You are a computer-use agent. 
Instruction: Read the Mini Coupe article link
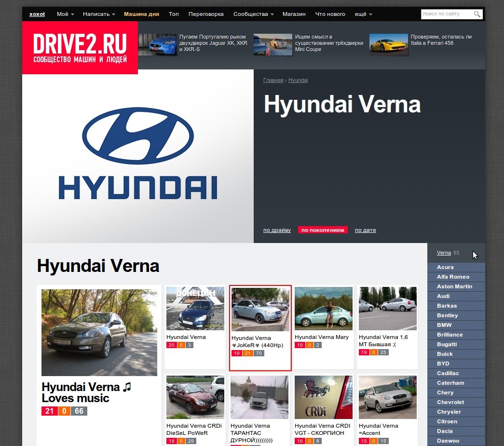point(329,43)
